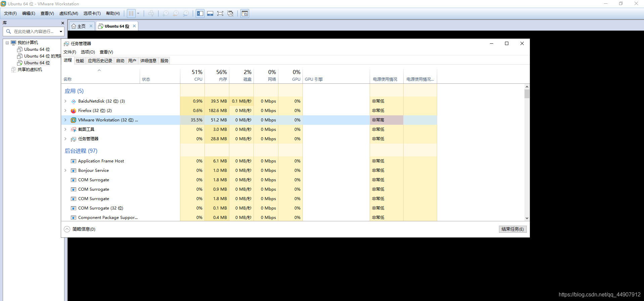This screenshot has height=301, width=644.
Task: Select 我的计算机 in the library tree
Action: pyautogui.click(x=28, y=43)
